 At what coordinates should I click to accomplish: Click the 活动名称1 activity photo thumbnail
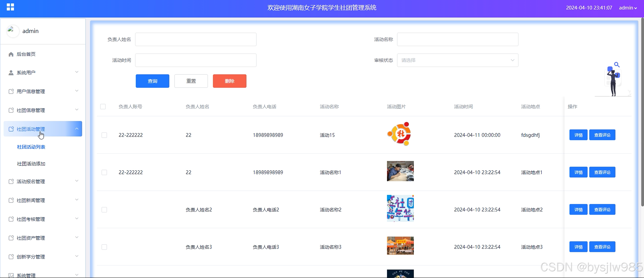400,171
